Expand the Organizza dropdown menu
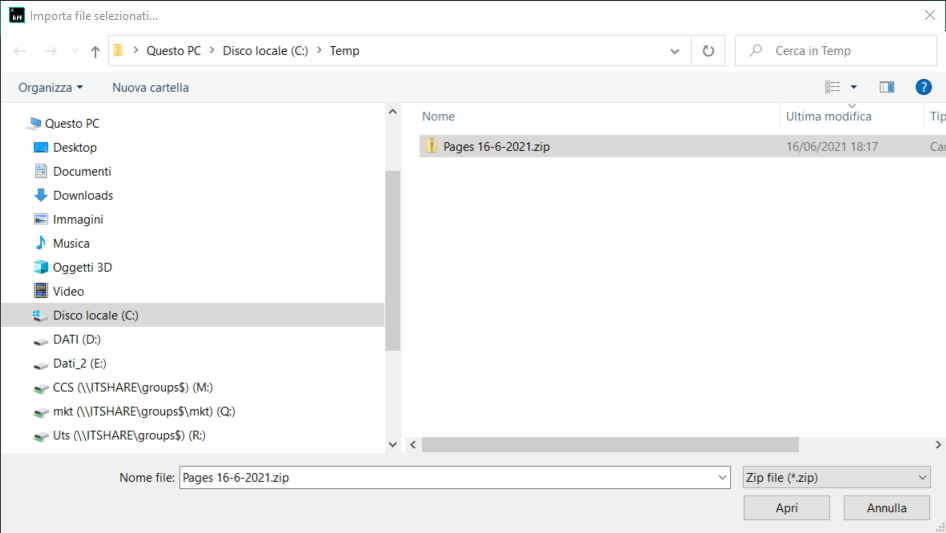The width and height of the screenshot is (946, 533). 51,87
